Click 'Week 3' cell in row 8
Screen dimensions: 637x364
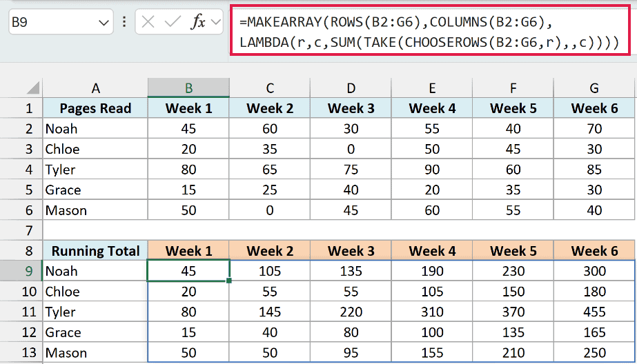[351, 250]
